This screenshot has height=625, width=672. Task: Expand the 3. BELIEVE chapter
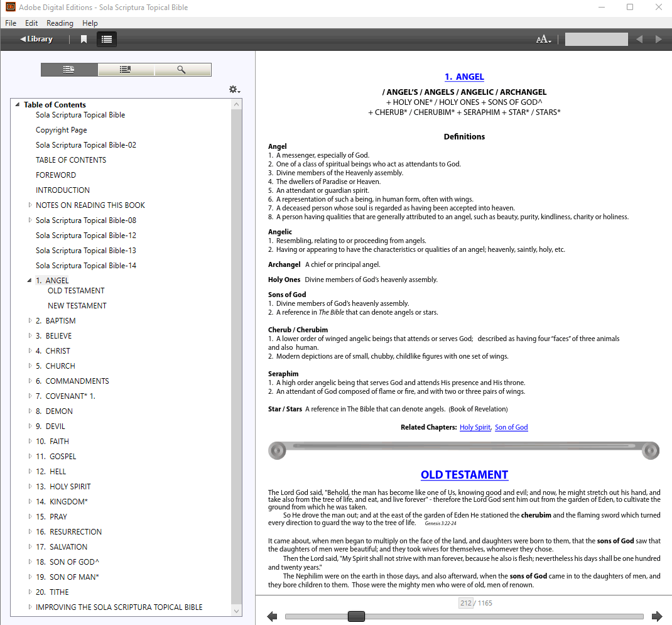click(x=30, y=335)
